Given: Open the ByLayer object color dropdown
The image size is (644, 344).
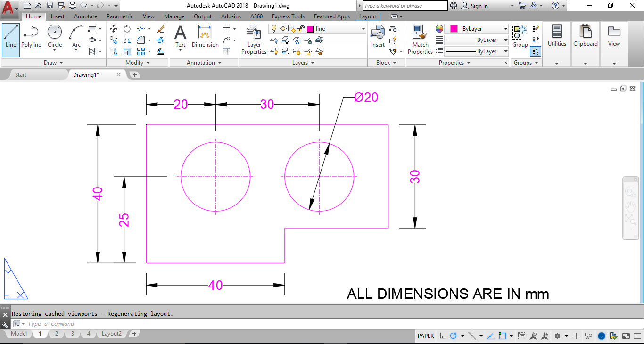Looking at the screenshot, I should click(477, 29).
